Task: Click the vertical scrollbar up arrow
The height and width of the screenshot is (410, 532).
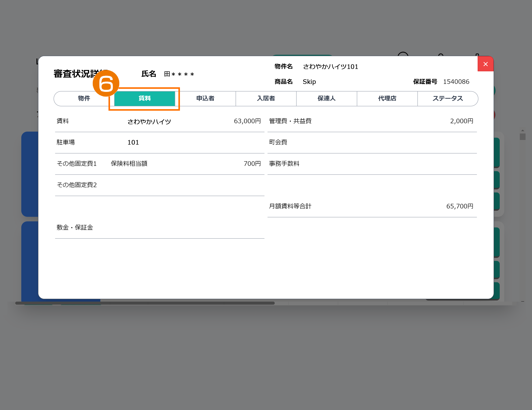Action: pyautogui.click(x=522, y=131)
